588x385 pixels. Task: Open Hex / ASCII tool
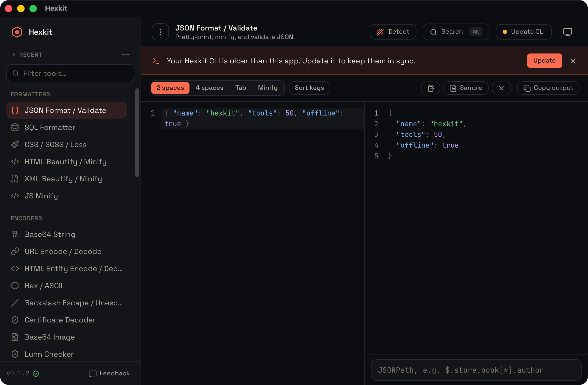pyautogui.click(x=67, y=286)
